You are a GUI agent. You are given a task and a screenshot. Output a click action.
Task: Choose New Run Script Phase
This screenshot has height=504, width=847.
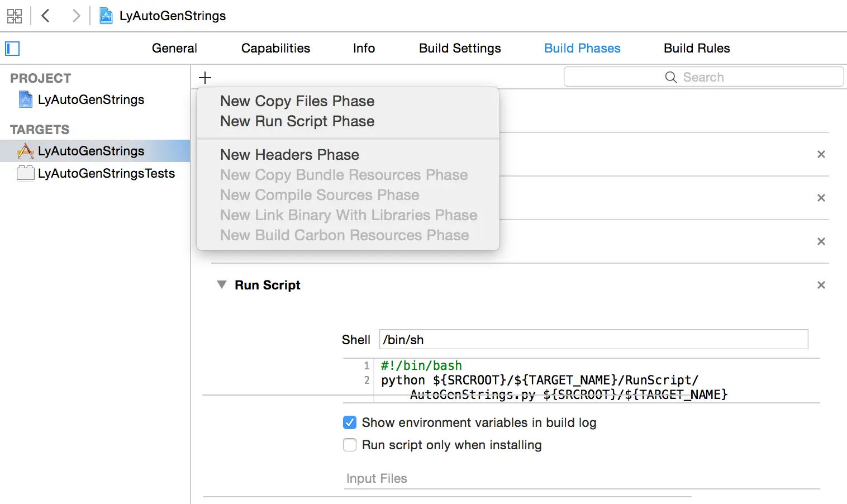[297, 121]
